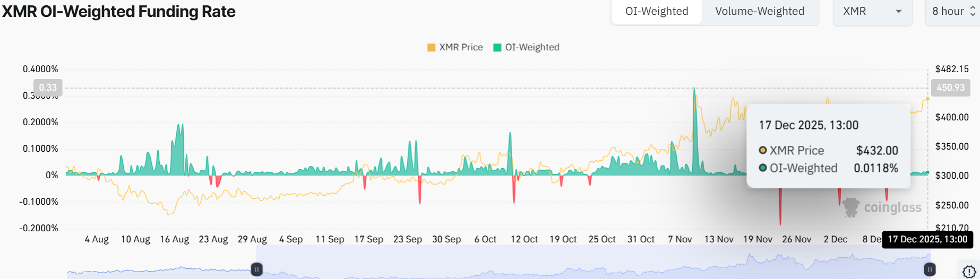Click the left handle of range slider

[256, 269]
